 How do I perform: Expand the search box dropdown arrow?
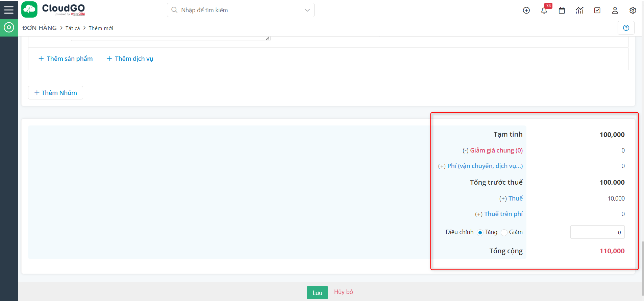pyautogui.click(x=307, y=10)
